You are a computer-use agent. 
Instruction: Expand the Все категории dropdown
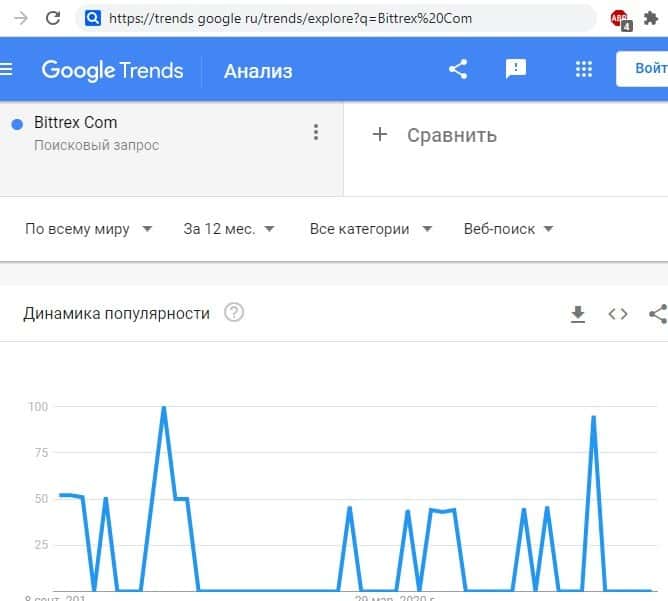click(370, 229)
